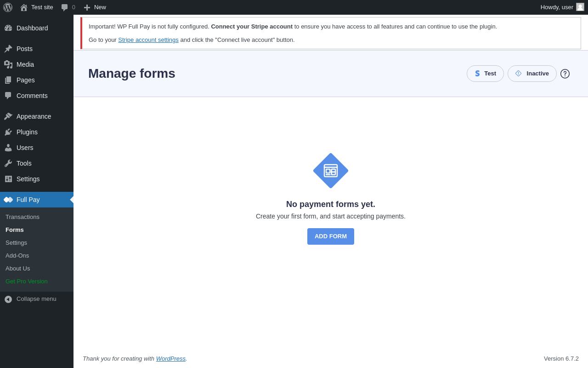Open the Get Pro Version link
The image size is (588, 368).
[27, 282]
